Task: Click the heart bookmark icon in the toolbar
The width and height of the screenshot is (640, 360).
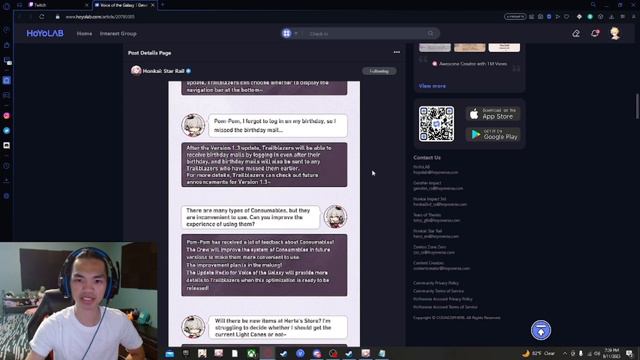Action: (567, 17)
